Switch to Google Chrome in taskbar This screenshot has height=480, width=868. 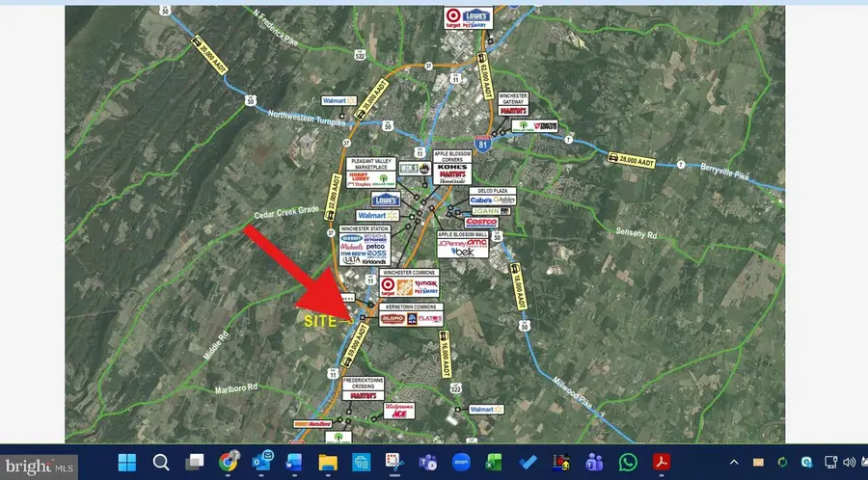[229, 463]
